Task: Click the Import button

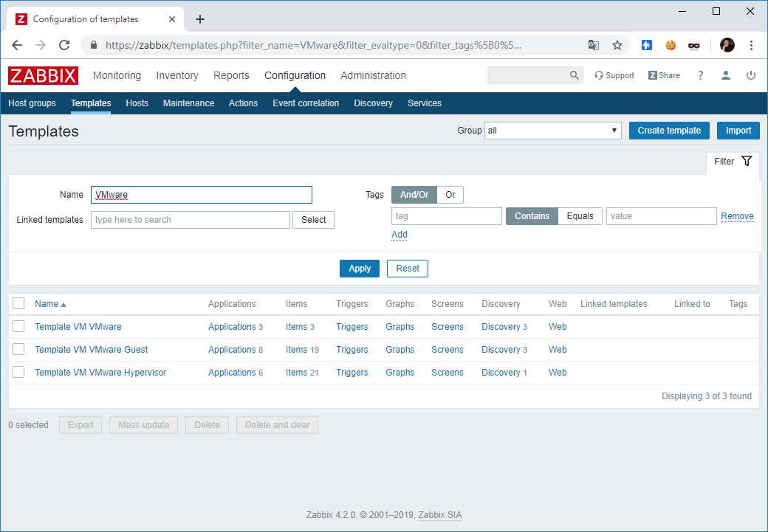Action: [x=738, y=131]
